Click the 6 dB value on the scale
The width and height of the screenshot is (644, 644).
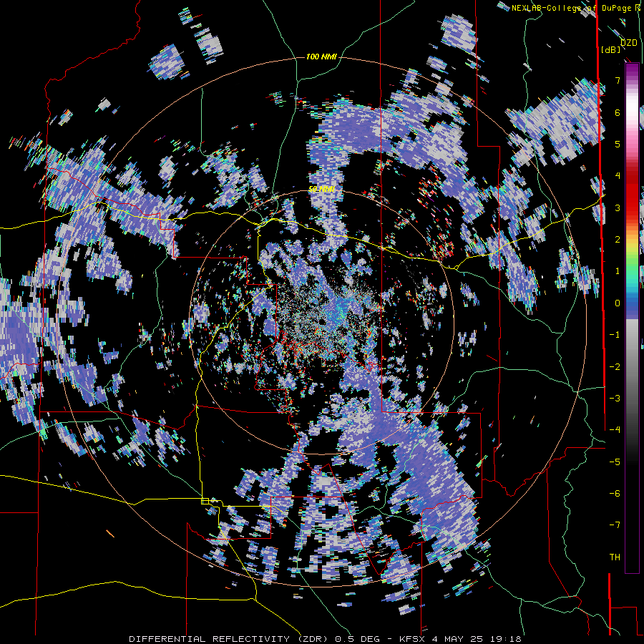pyautogui.click(x=618, y=112)
